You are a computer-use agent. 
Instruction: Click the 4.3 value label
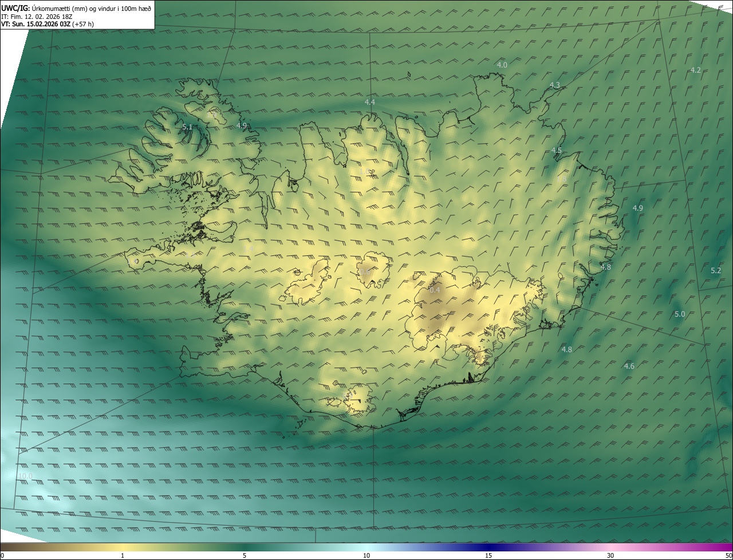pyautogui.click(x=554, y=85)
